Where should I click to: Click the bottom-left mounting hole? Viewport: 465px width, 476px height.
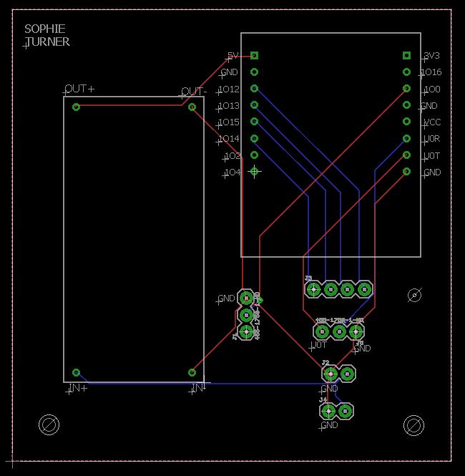[49, 425]
